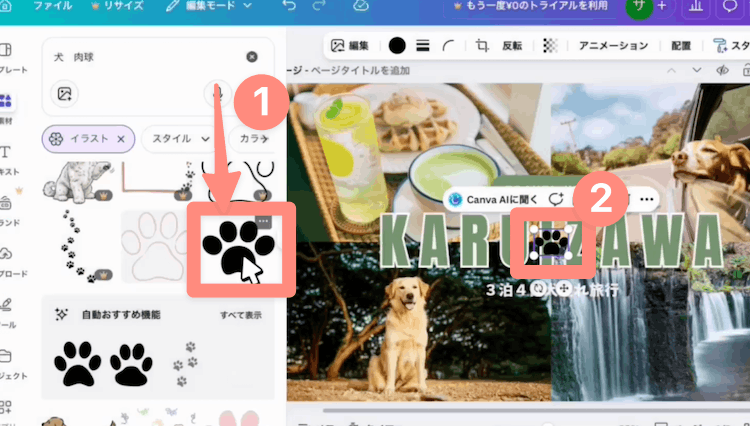Viewport: 750px width, 426px height.
Task: Select the crop tool icon
Action: click(x=482, y=45)
